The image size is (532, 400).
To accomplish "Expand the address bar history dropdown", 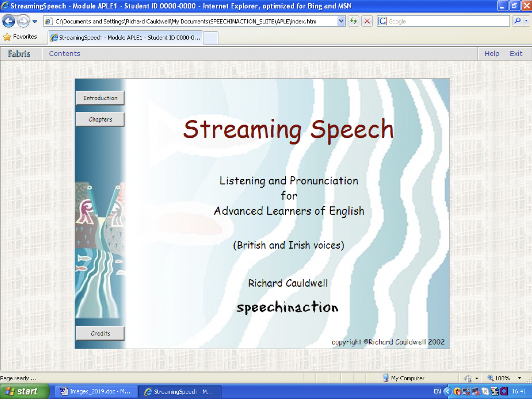I will [x=341, y=22].
